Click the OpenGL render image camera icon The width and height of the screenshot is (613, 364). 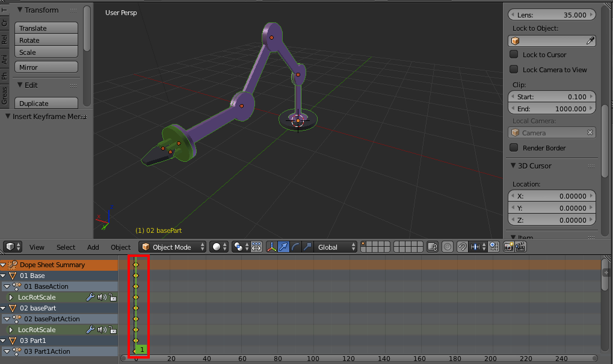[508, 247]
